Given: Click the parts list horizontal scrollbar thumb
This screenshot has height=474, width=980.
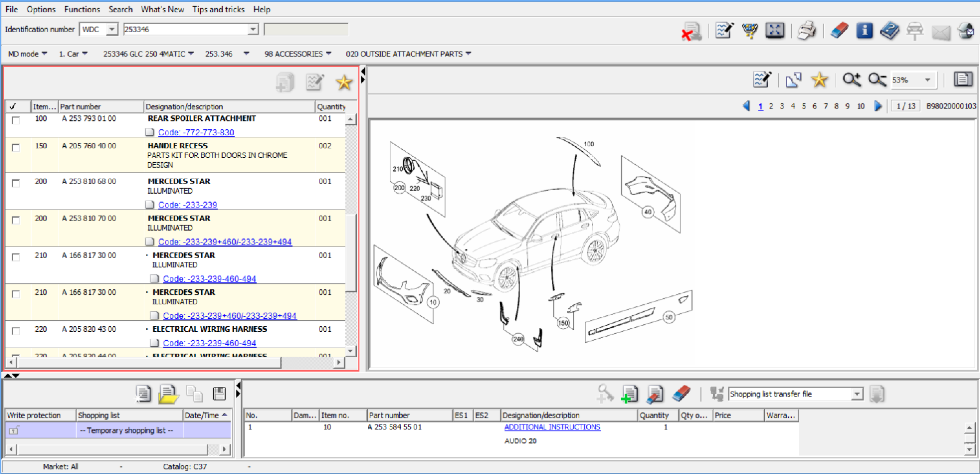Looking at the screenshot, I should click(149, 363).
